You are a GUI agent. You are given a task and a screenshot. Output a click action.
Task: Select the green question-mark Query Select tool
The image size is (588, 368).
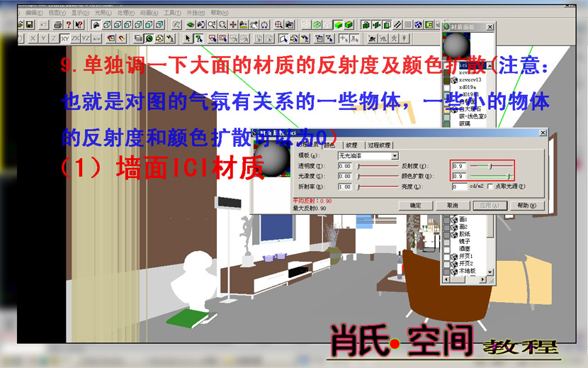pos(199,38)
